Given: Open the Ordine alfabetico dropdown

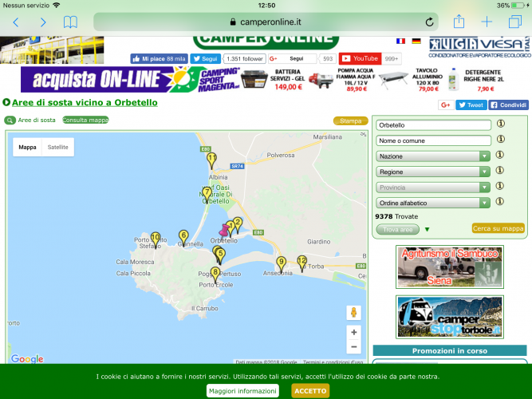Looking at the screenshot, I should [x=433, y=203].
